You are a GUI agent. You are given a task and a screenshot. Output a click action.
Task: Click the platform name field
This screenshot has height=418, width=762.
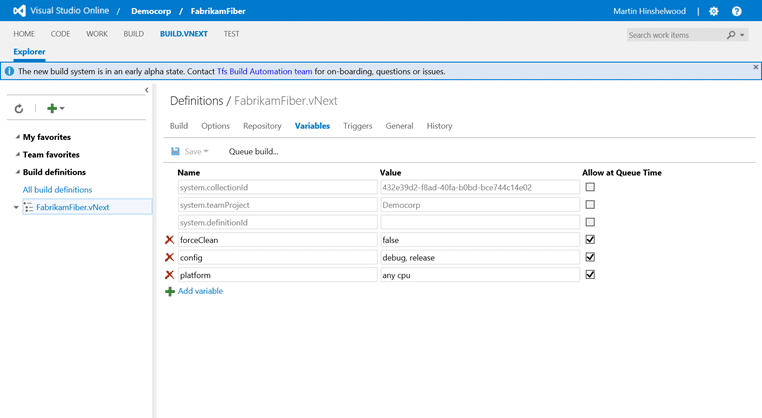[277, 275]
